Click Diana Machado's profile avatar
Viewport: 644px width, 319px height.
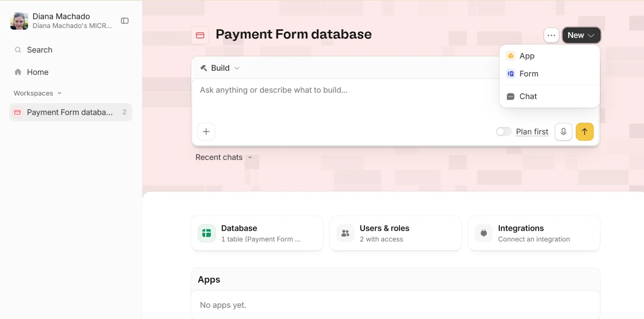(x=19, y=21)
